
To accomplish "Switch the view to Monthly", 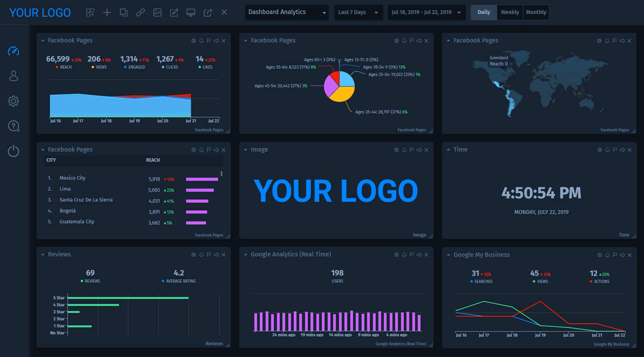I will click(536, 12).
